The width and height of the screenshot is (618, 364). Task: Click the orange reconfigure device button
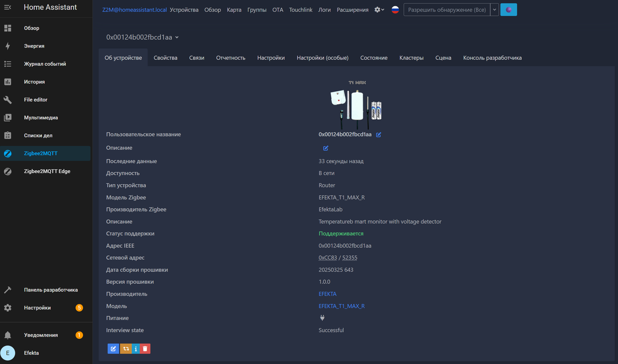(x=126, y=348)
